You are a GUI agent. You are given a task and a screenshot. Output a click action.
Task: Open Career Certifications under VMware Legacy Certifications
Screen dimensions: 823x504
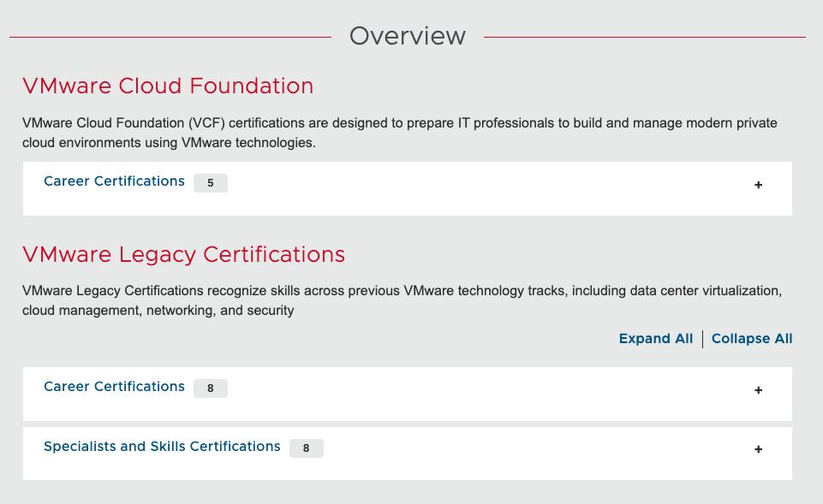(114, 387)
